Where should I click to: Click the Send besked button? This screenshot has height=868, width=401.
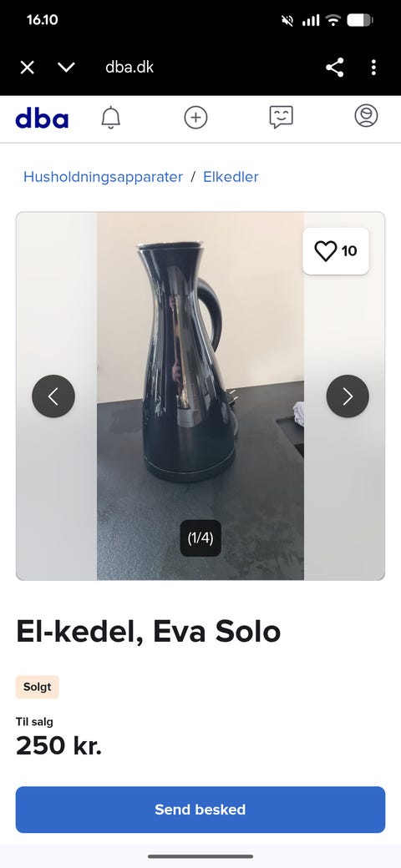click(x=200, y=810)
